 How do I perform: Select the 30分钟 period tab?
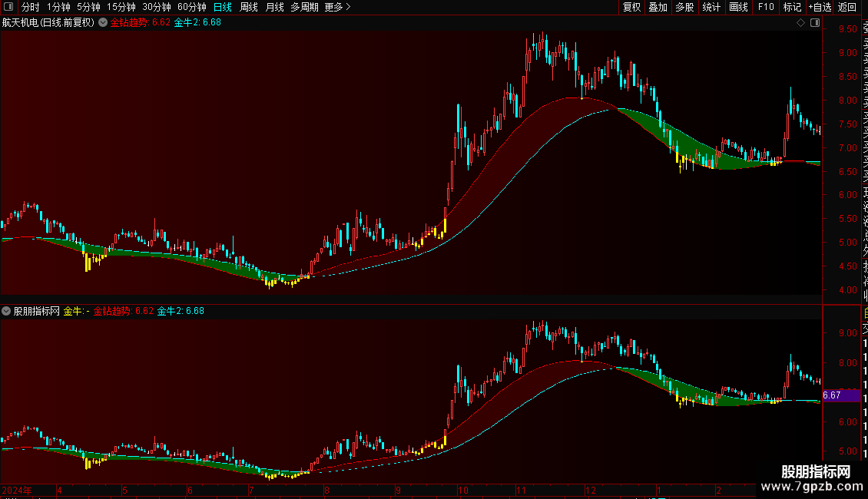point(157,7)
